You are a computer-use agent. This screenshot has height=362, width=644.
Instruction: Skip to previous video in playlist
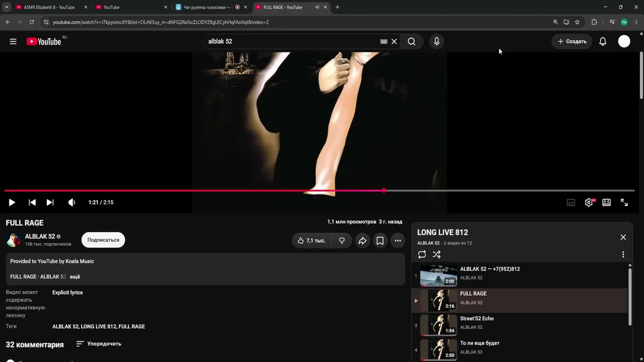(x=32, y=202)
